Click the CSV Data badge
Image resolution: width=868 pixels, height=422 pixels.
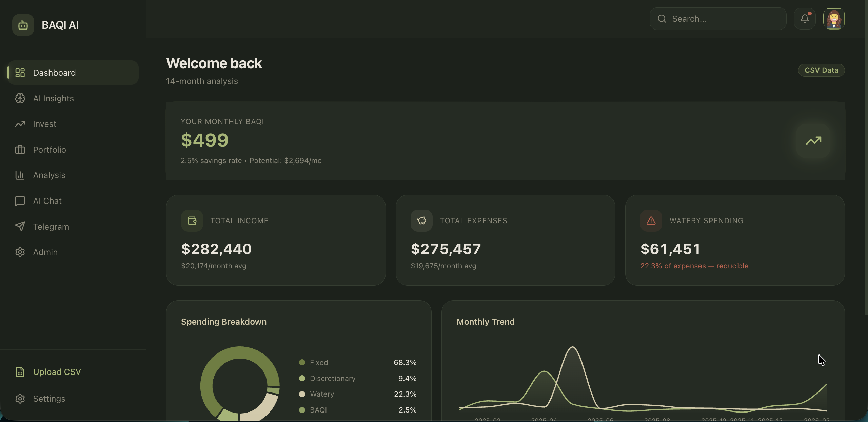click(x=821, y=70)
